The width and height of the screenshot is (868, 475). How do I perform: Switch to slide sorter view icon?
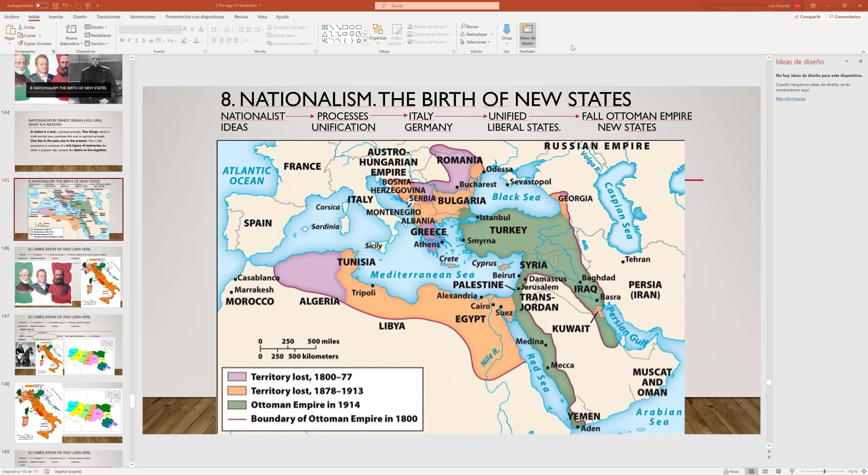click(765, 471)
